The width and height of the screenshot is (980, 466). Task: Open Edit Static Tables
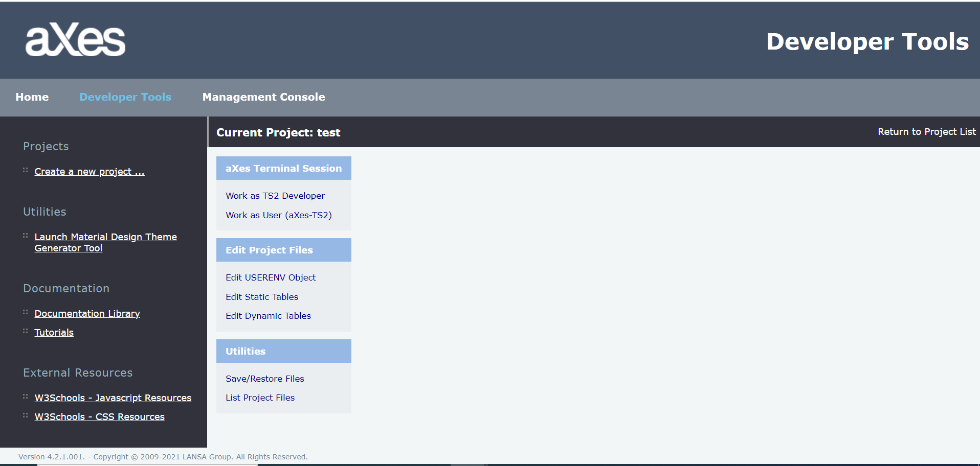[261, 297]
